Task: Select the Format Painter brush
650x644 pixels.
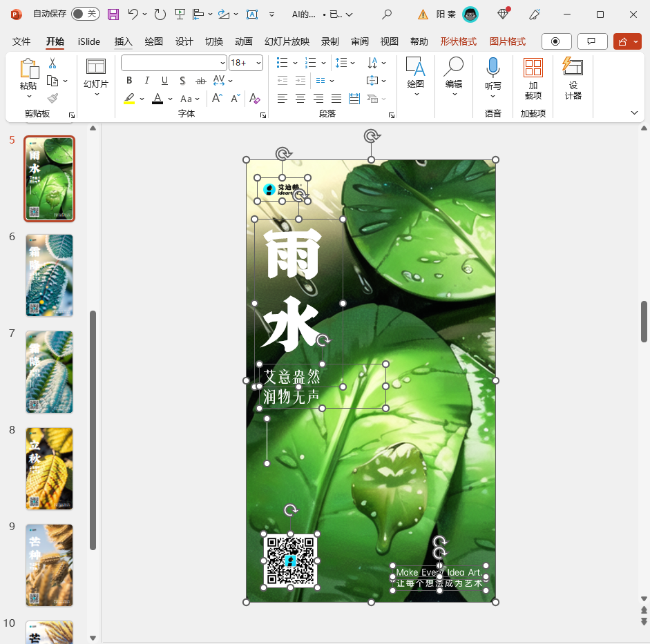Action: (52, 98)
